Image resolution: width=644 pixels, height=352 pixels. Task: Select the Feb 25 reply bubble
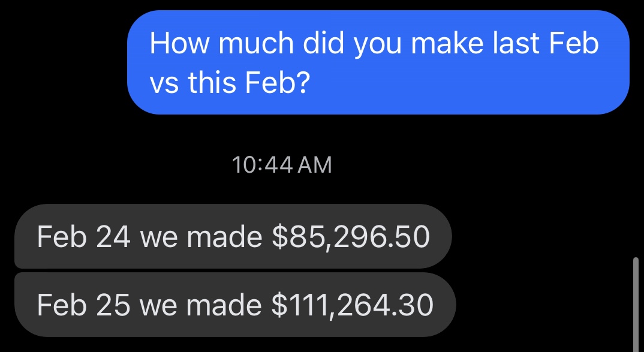(234, 305)
